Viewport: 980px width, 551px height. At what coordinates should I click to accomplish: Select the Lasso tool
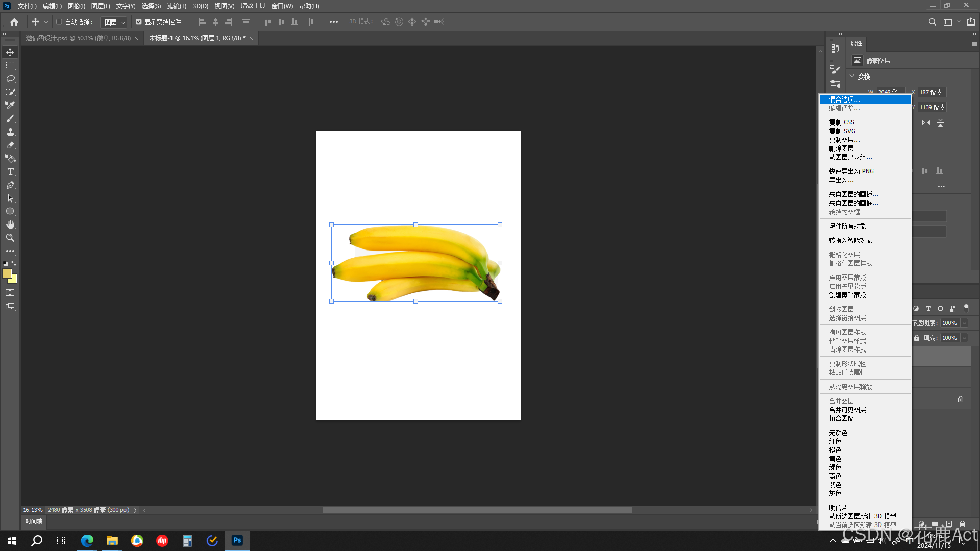point(10,79)
